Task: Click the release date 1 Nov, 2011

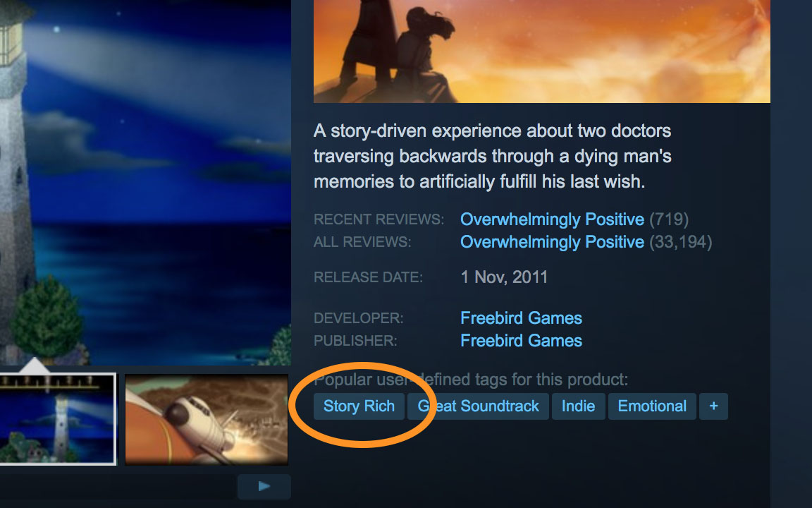Action: (x=504, y=277)
